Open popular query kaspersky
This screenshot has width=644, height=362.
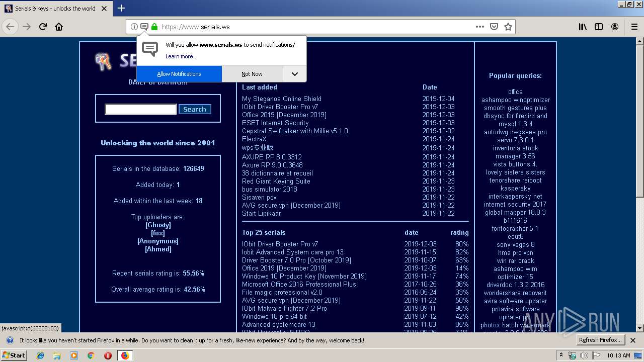click(x=515, y=188)
